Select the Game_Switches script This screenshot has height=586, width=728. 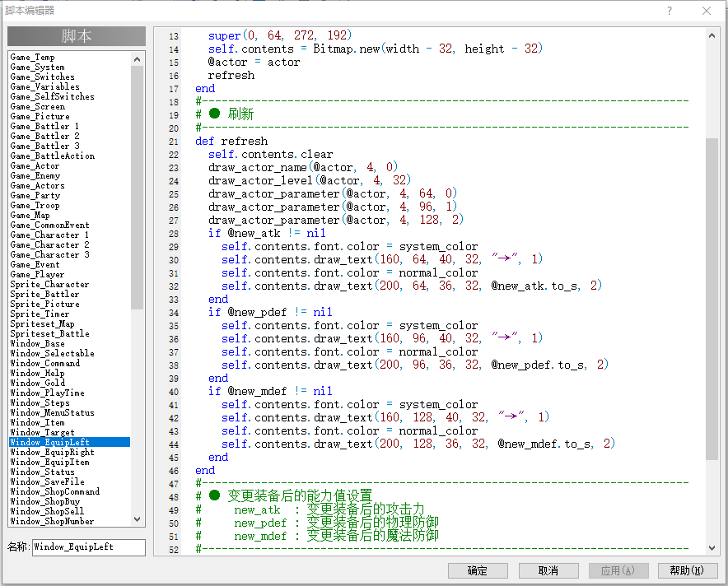[70, 77]
